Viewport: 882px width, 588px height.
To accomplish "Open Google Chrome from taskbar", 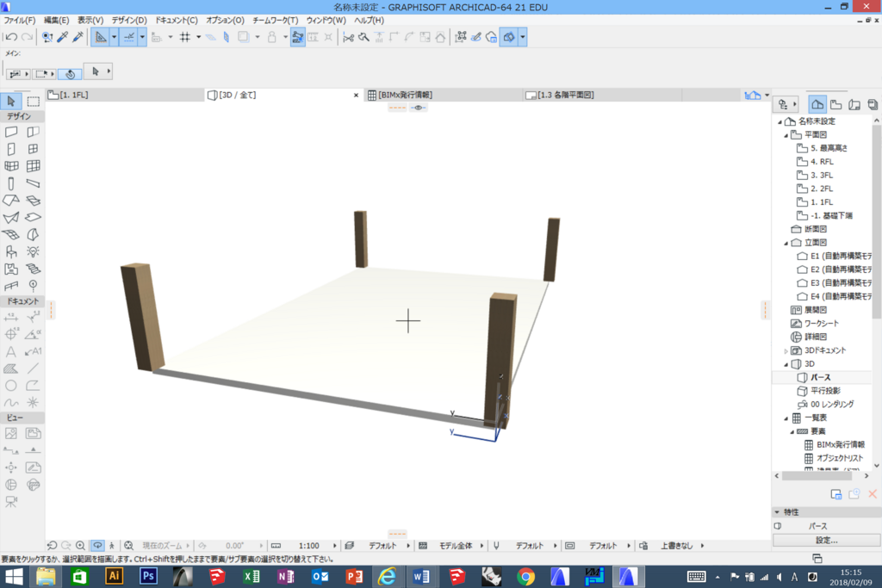I will 526,577.
